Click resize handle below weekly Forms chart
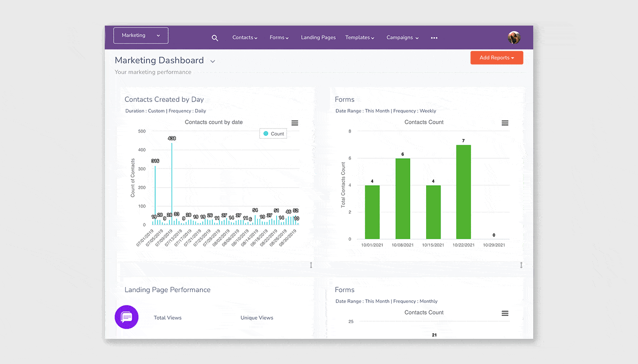 pyautogui.click(x=521, y=265)
